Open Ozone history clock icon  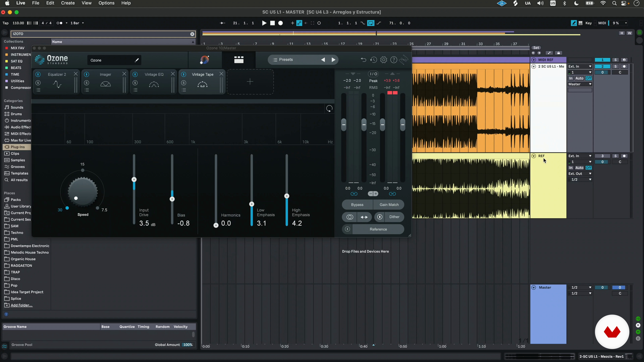pos(373,60)
